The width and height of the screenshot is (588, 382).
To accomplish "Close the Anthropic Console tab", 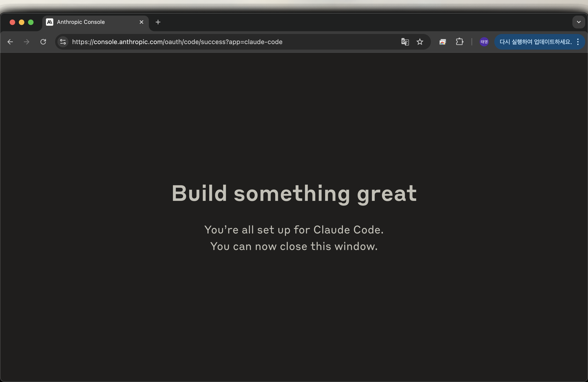I will [x=141, y=22].
